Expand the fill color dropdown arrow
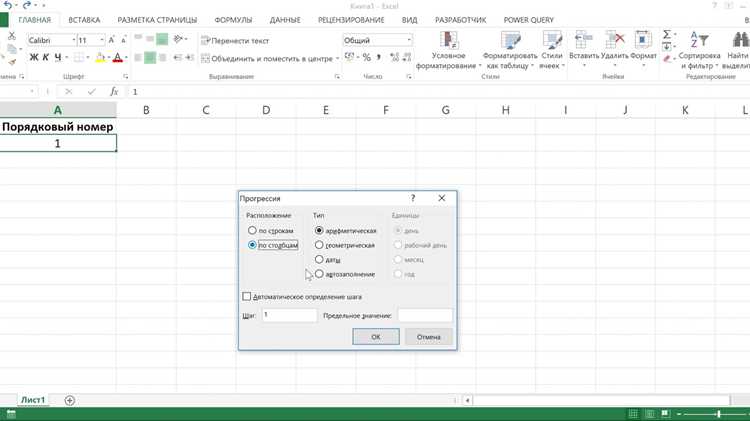 click(x=109, y=58)
